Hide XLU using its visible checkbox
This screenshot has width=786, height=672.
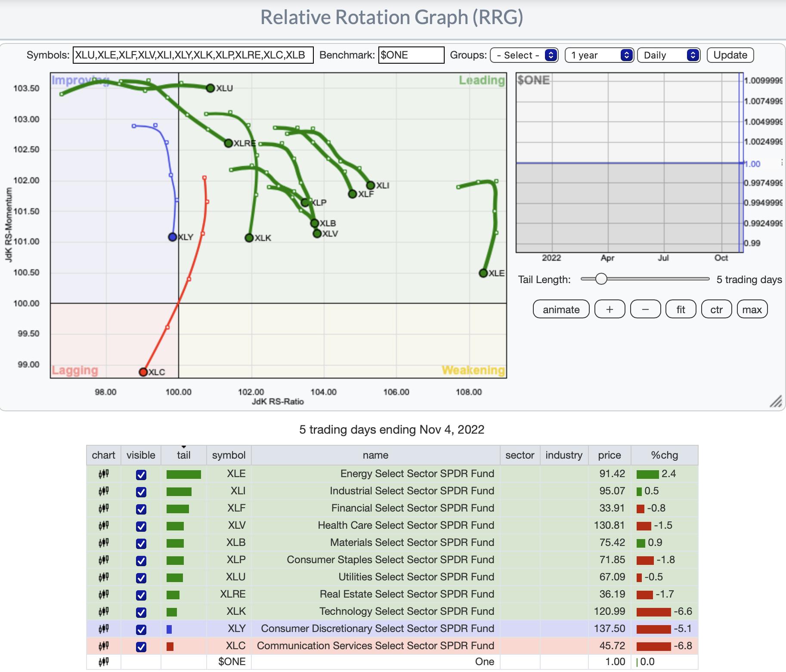141,578
